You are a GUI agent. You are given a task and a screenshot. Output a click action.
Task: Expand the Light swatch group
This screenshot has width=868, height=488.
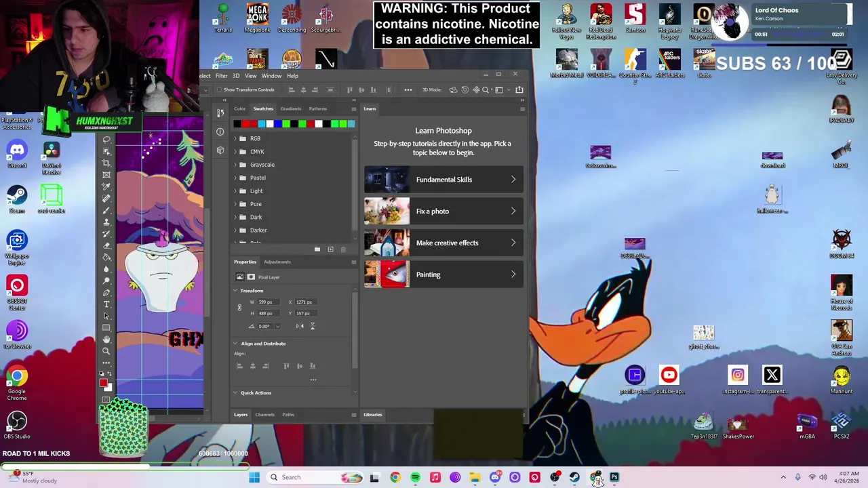[235, 190]
